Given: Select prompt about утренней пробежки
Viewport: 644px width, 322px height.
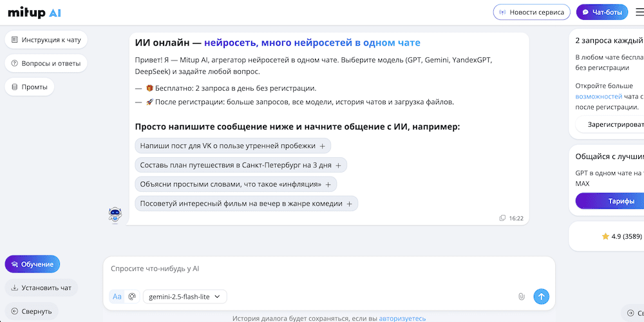Looking at the screenshot, I should pyautogui.click(x=233, y=146).
